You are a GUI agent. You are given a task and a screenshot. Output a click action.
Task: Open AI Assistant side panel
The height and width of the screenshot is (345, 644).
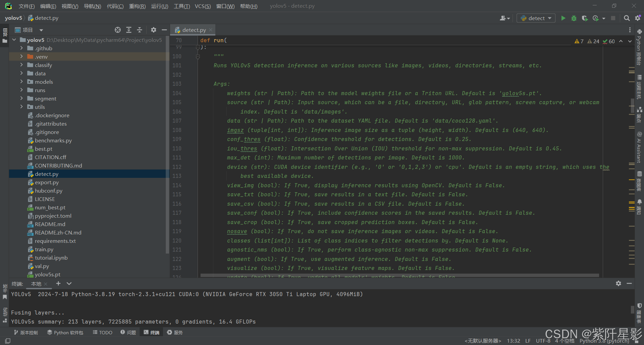639,147
